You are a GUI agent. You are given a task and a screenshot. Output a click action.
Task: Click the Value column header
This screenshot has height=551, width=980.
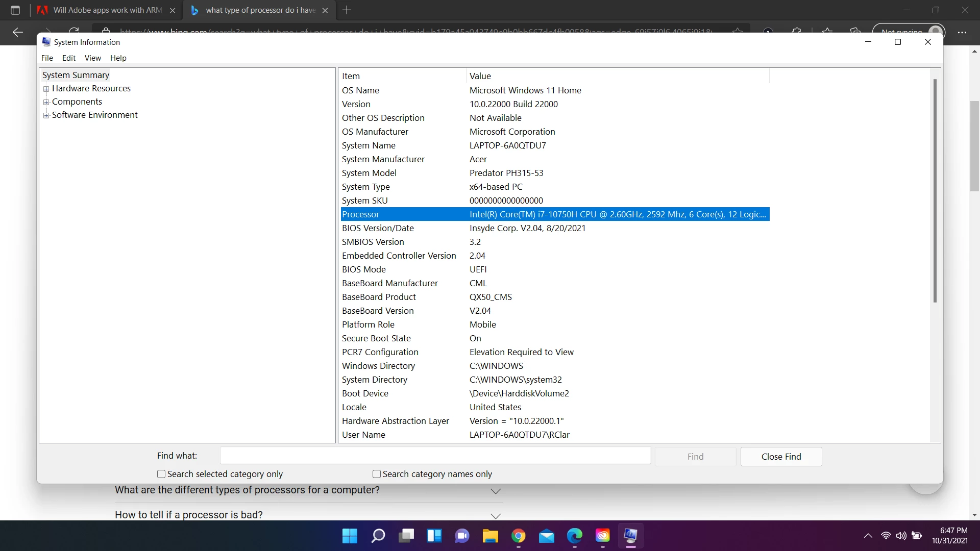[618, 76]
